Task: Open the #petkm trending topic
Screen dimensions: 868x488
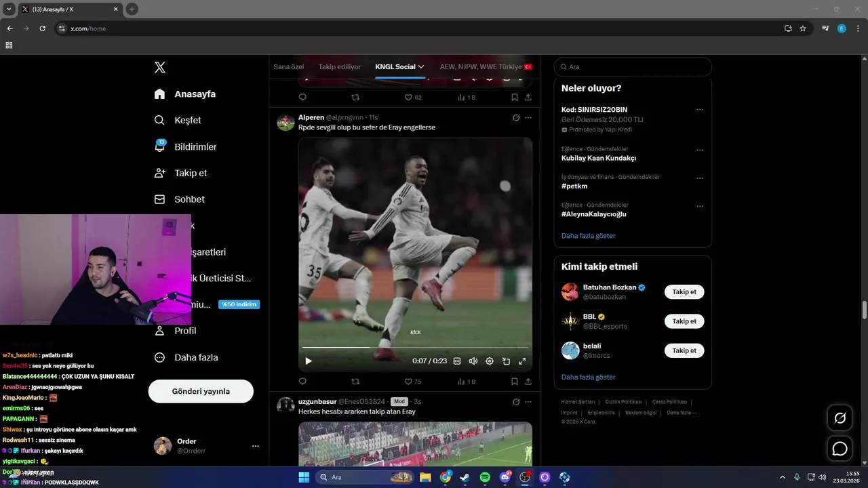Action: click(x=574, y=186)
